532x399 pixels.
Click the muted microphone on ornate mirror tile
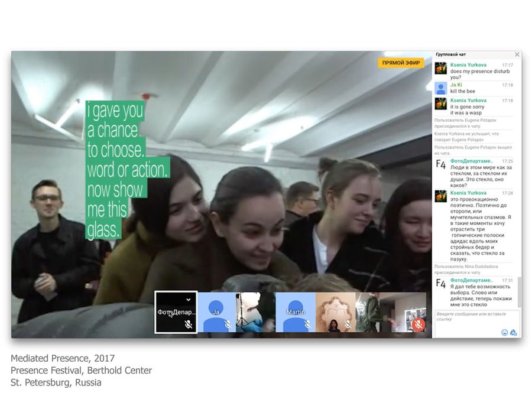tap(348, 325)
